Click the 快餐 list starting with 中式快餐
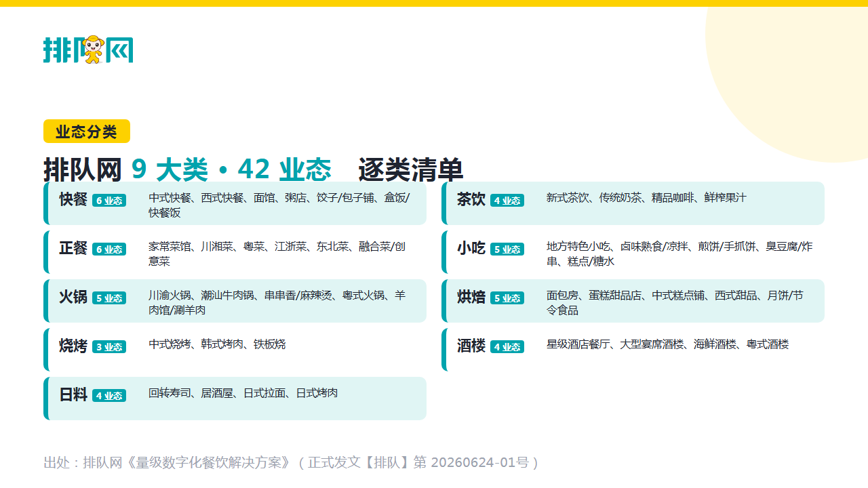868x488 pixels. coord(279,205)
